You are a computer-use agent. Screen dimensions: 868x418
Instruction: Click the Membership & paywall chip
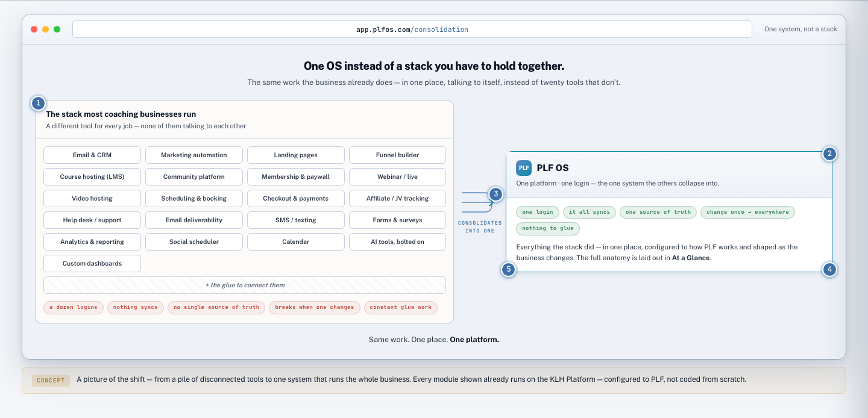pyautogui.click(x=296, y=176)
